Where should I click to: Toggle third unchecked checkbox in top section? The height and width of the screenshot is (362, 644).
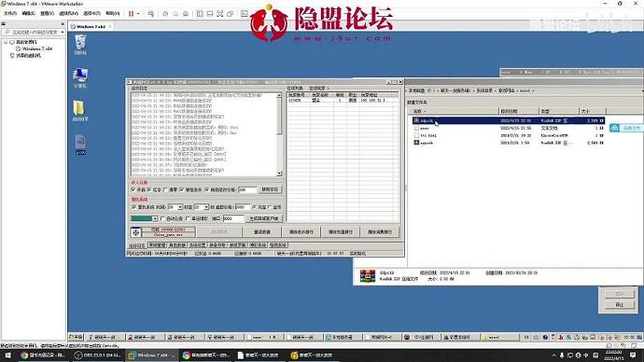tap(165, 190)
